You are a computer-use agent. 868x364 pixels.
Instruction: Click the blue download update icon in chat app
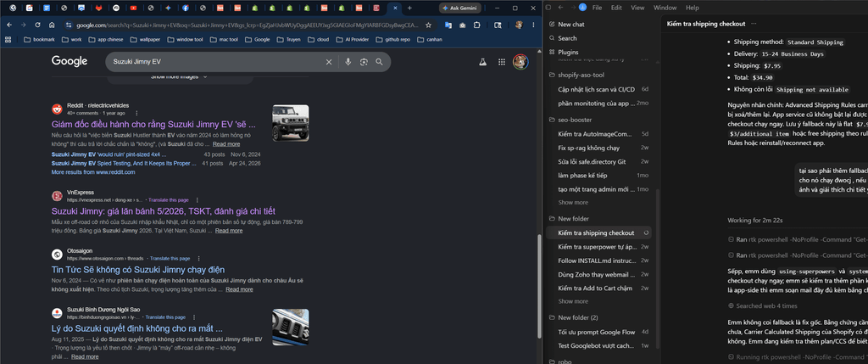point(582,8)
